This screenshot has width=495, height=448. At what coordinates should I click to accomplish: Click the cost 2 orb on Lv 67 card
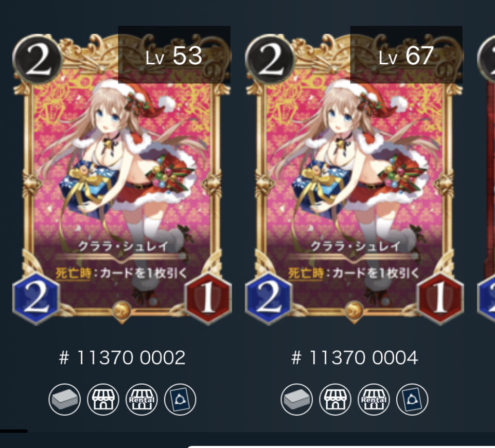click(270, 59)
